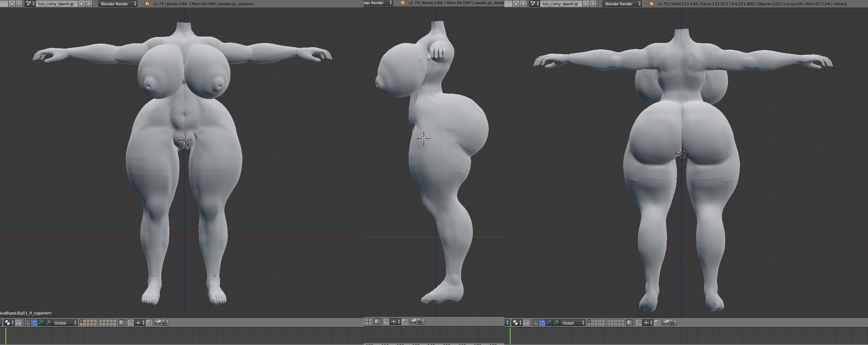This screenshot has height=345, width=868.
Task: Click "metarig" object name in right header
Action: pos(839,4)
